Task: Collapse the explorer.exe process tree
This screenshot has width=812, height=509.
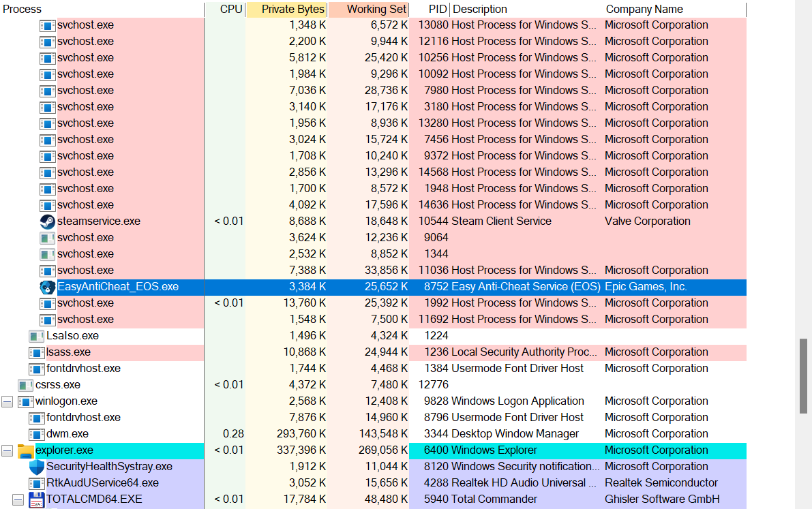Action: coord(7,450)
